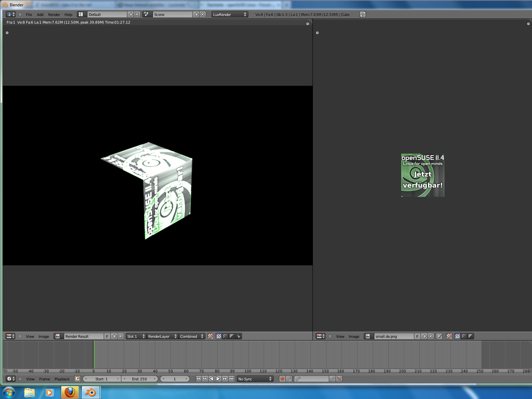Open the Combined render pass dropdown

click(x=192, y=336)
